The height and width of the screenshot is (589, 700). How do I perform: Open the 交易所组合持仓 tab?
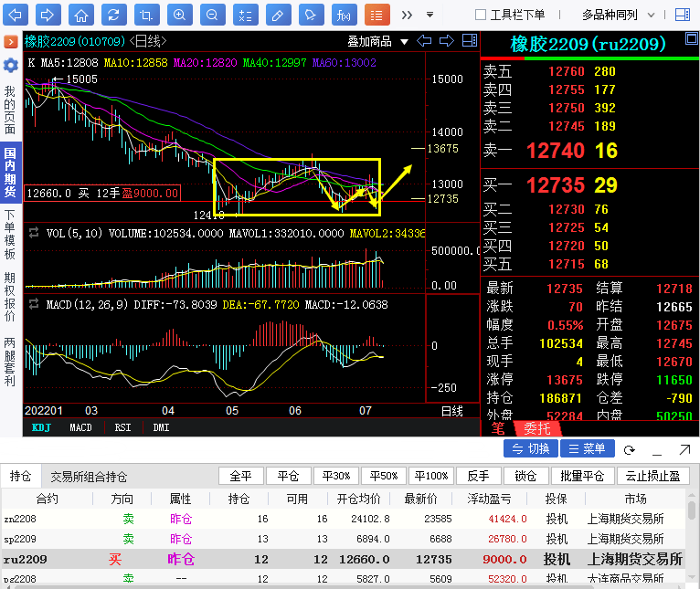tap(89, 477)
